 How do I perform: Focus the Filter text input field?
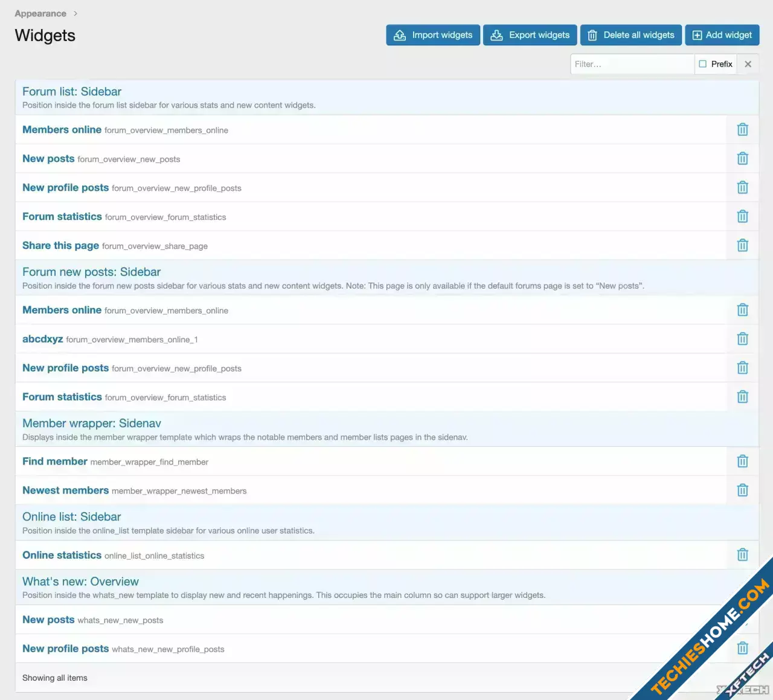click(x=632, y=64)
